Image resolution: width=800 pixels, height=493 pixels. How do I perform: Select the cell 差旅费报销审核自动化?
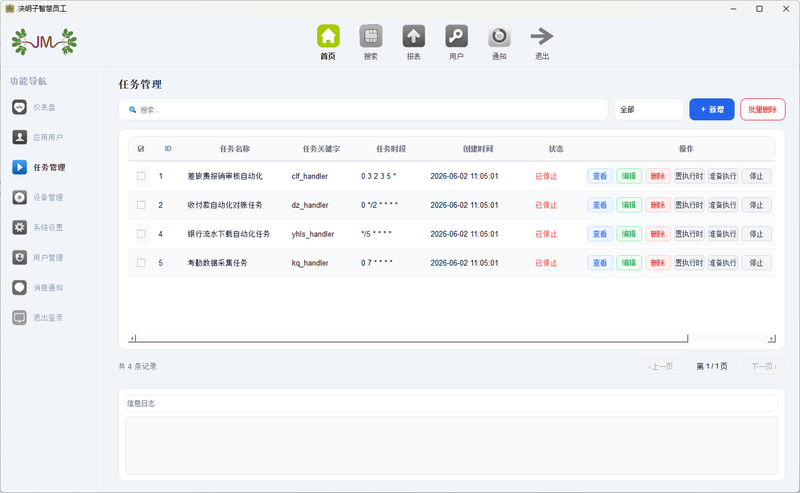[225, 176]
